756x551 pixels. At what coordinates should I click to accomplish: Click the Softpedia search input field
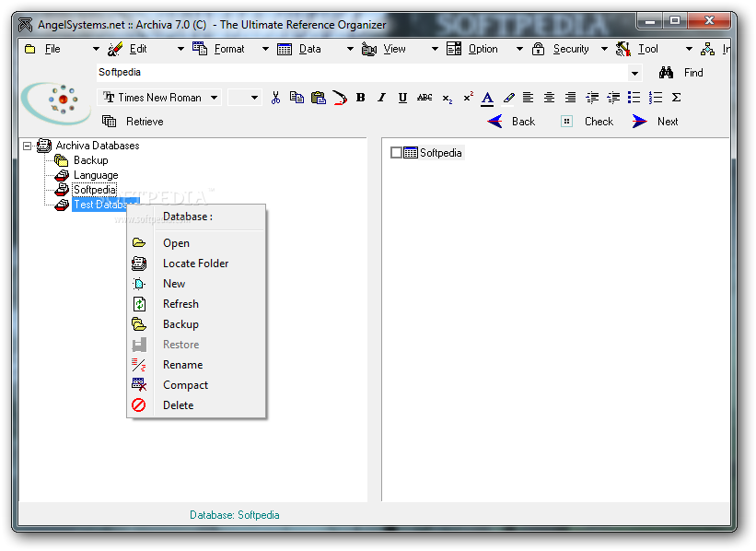click(x=362, y=73)
